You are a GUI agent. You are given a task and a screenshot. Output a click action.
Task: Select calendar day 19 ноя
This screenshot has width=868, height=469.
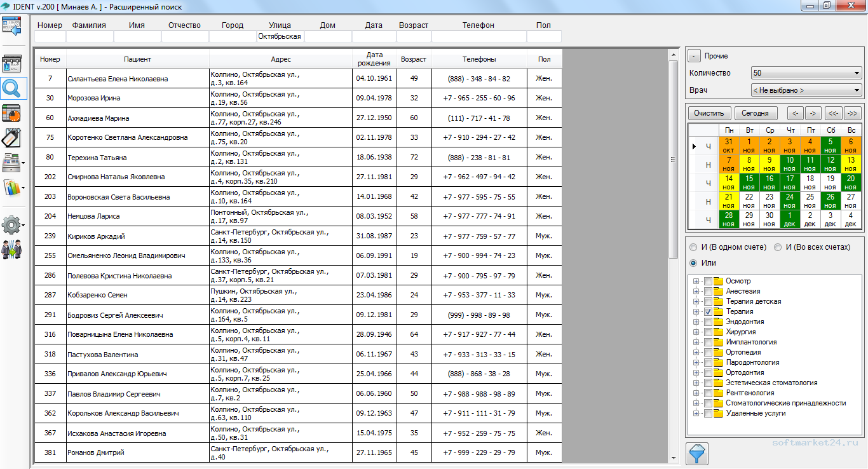click(831, 183)
